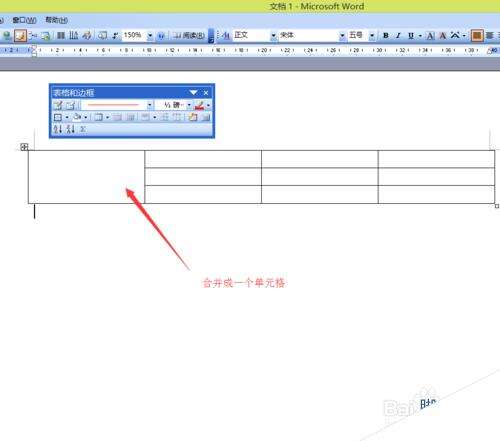The width and height of the screenshot is (500, 441).
Task: Toggle justified alignment button (highlighted)
Action: point(477,35)
